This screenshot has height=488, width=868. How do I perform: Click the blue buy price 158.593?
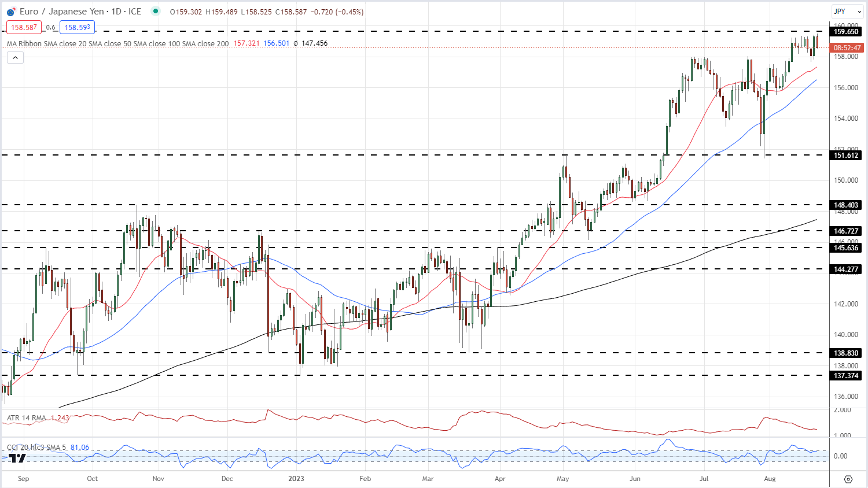77,27
